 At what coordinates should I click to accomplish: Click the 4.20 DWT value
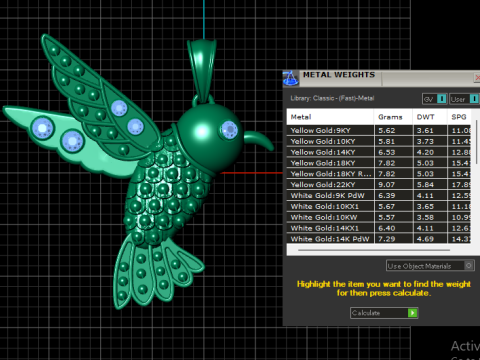425,152
